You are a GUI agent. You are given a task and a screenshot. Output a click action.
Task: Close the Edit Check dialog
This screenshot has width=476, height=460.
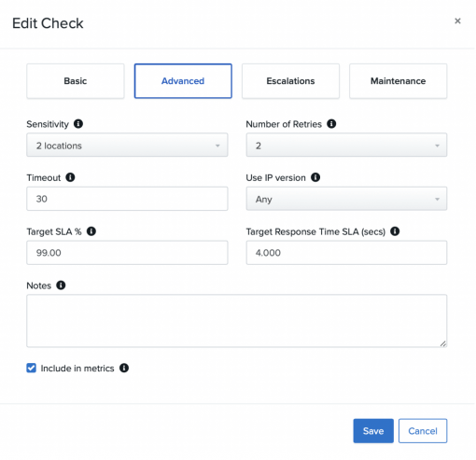457,21
